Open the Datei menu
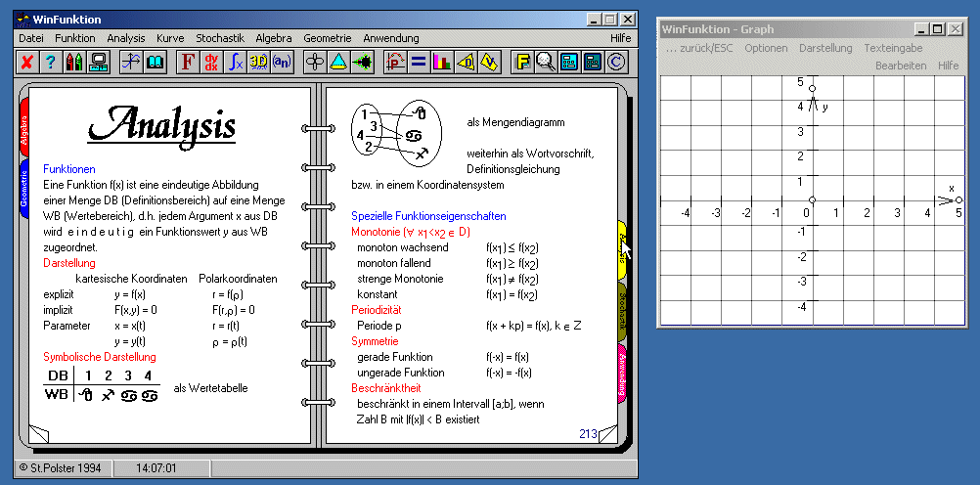Image resolution: width=980 pixels, height=485 pixels. pyautogui.click(x=31, y=38)
